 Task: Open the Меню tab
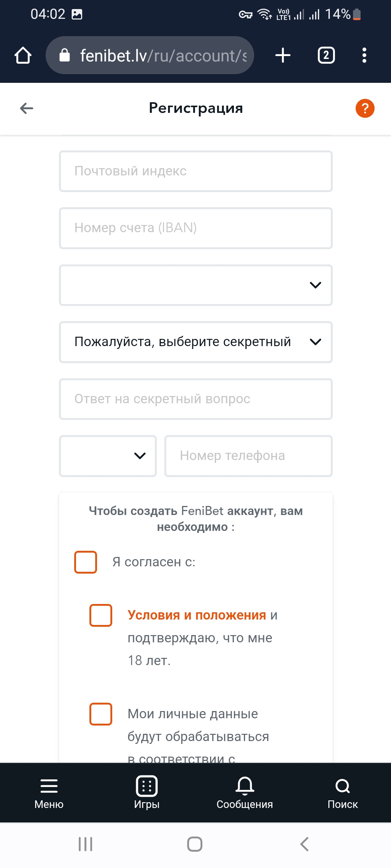click(49, 792)
